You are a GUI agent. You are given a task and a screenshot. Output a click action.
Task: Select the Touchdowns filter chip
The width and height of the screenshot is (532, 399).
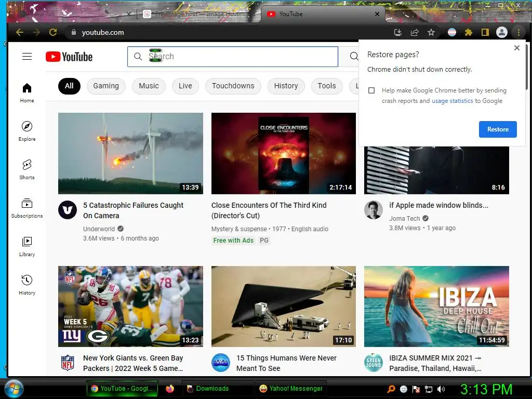point(233,86)
